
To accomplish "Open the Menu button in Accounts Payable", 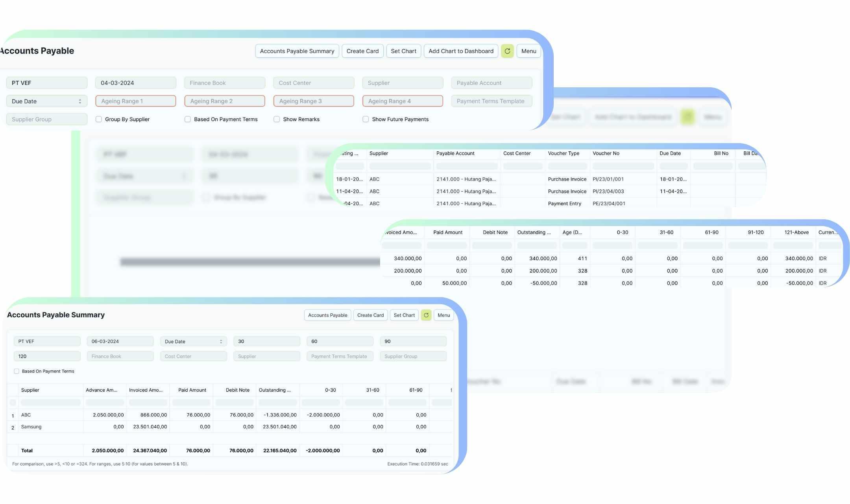I will click(528, 51).
